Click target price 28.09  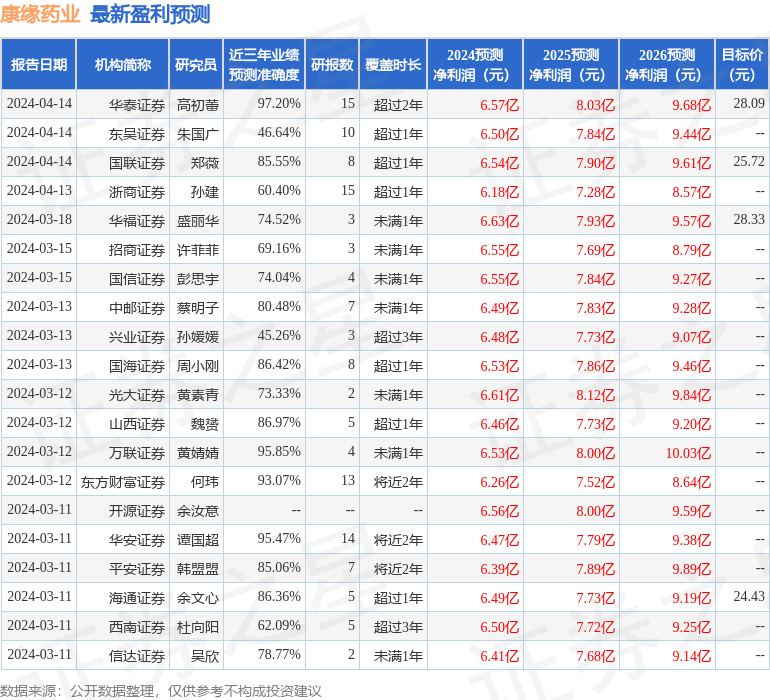click(749, 104)
